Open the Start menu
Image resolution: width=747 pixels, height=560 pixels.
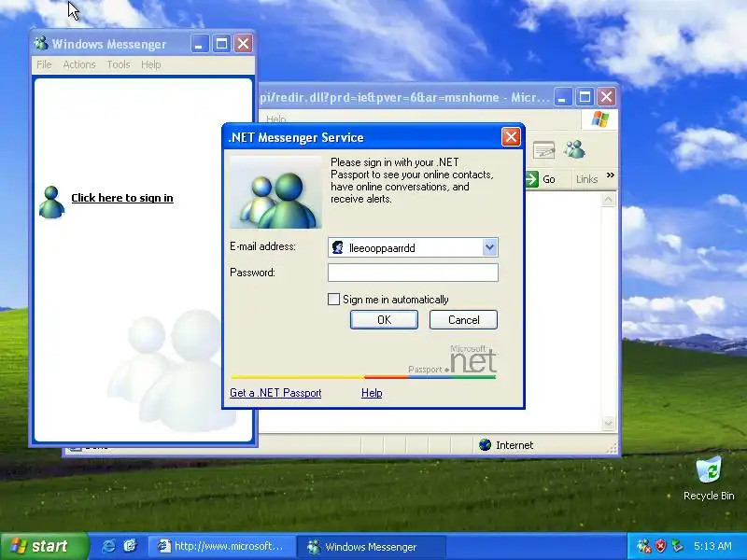click(x=44, y=546)
